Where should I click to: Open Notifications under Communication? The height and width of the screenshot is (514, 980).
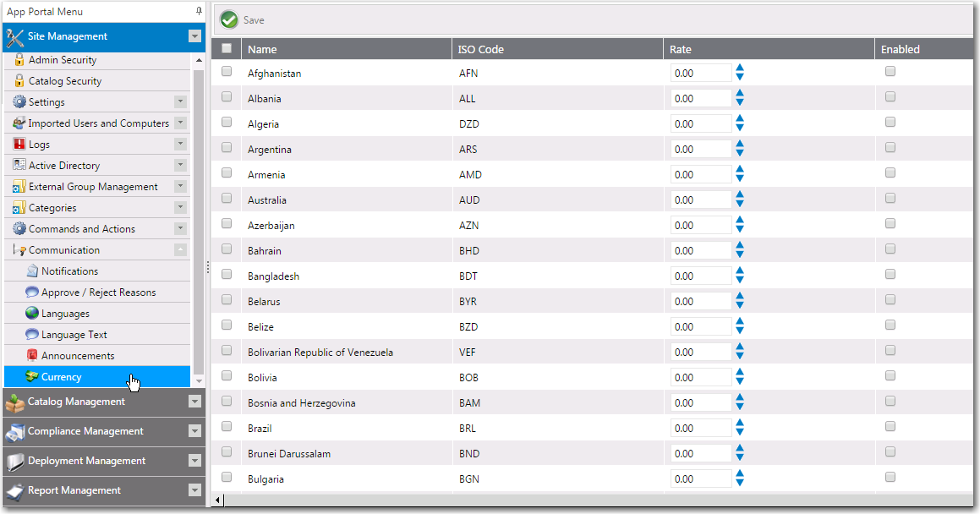pyautogui.click(x=69, y=271)
